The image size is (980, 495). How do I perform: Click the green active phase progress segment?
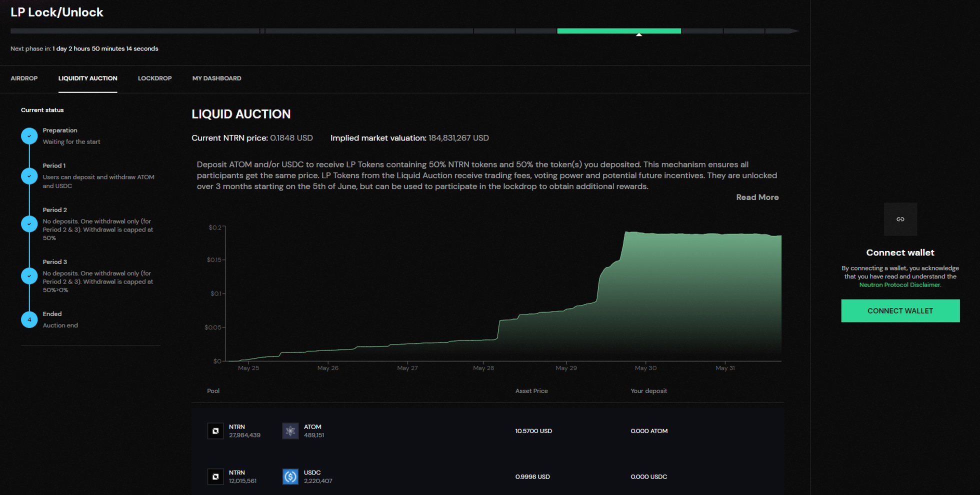click(x=619, y=31)
